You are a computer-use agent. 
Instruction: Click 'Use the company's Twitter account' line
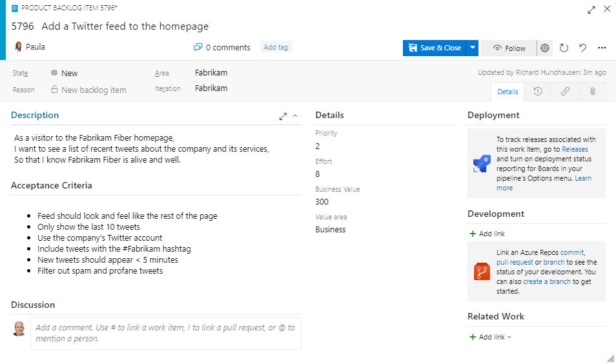coord(100,238)
